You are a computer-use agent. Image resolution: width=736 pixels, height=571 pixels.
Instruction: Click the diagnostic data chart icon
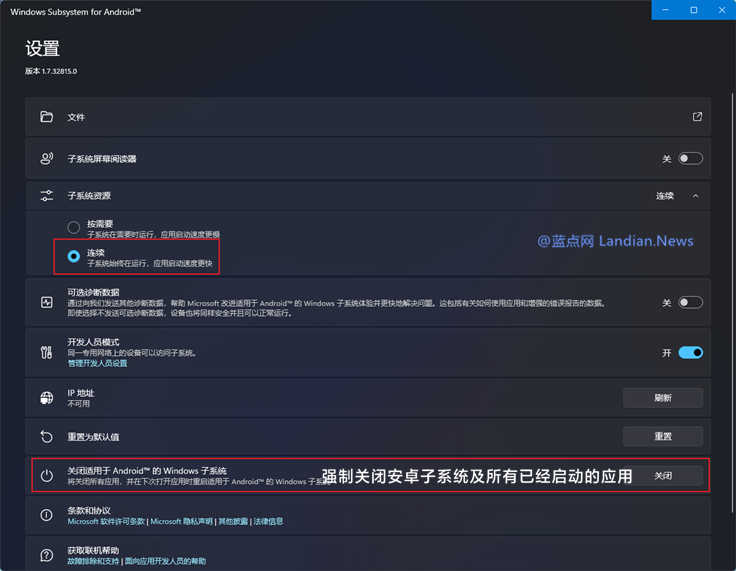(x=46, y=302)
